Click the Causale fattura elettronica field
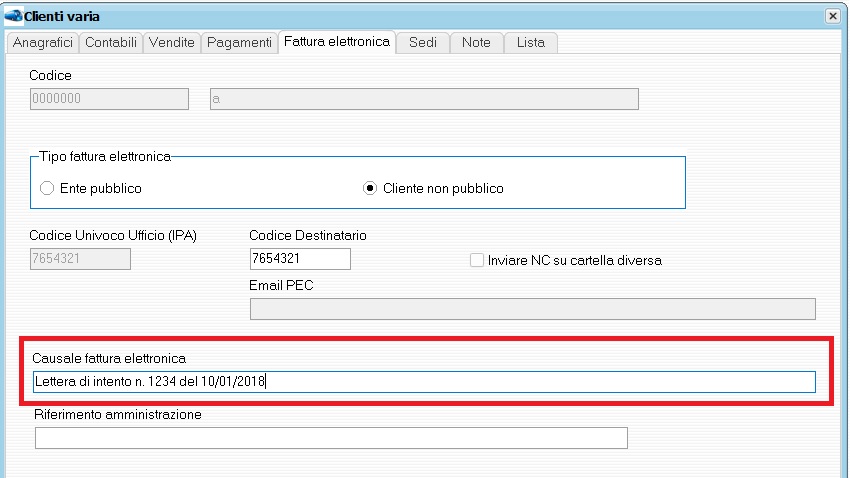 [425, 381]
